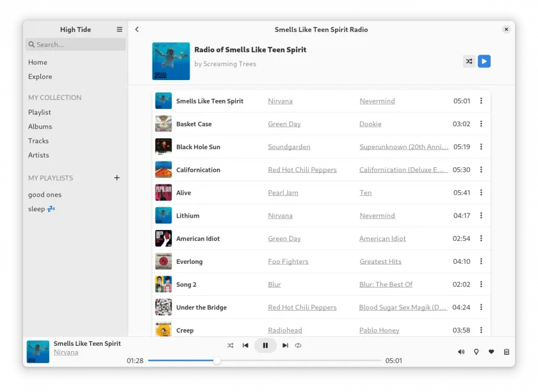Open the lyrics lightbulb icon
Viewport: 538px width, 392px height.
(476, 352)
